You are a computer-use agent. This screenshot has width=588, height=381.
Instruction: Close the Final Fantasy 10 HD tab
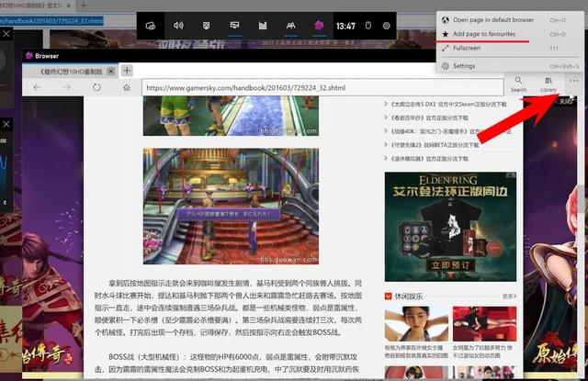coord(112,71)
